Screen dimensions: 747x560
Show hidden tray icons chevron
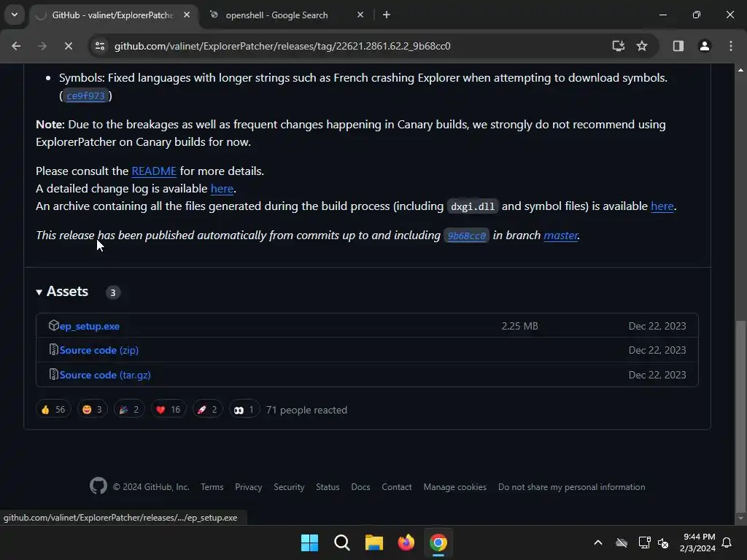(x=598, y=542)
